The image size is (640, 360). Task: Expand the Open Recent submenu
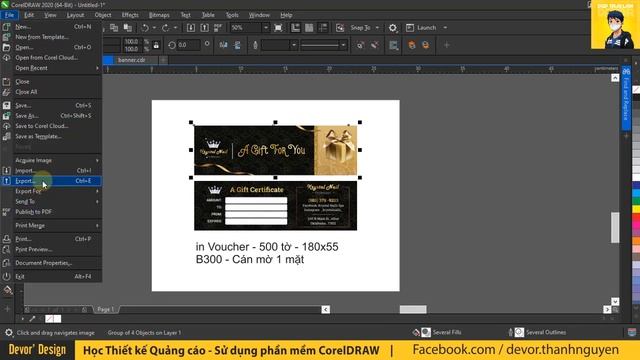coord(51,68)
